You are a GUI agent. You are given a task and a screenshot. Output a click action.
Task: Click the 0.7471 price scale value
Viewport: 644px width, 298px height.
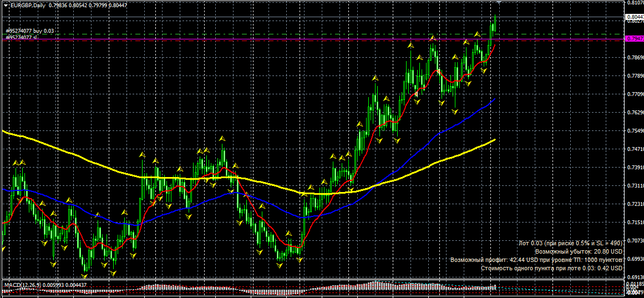635,149
